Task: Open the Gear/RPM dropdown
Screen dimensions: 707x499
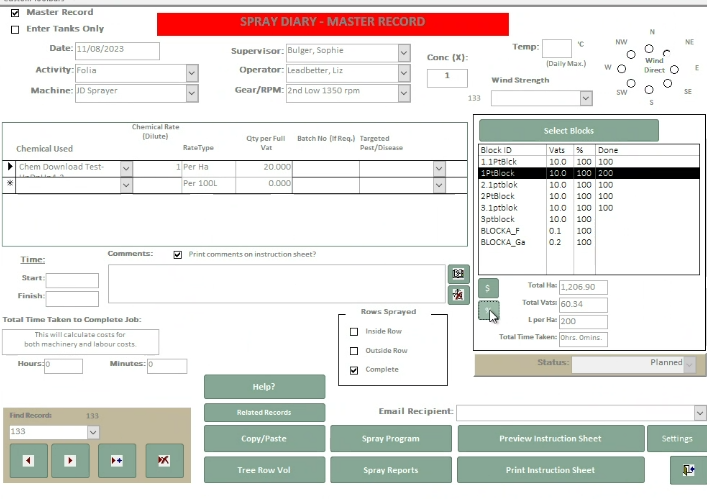Action: tap(404, 93)
